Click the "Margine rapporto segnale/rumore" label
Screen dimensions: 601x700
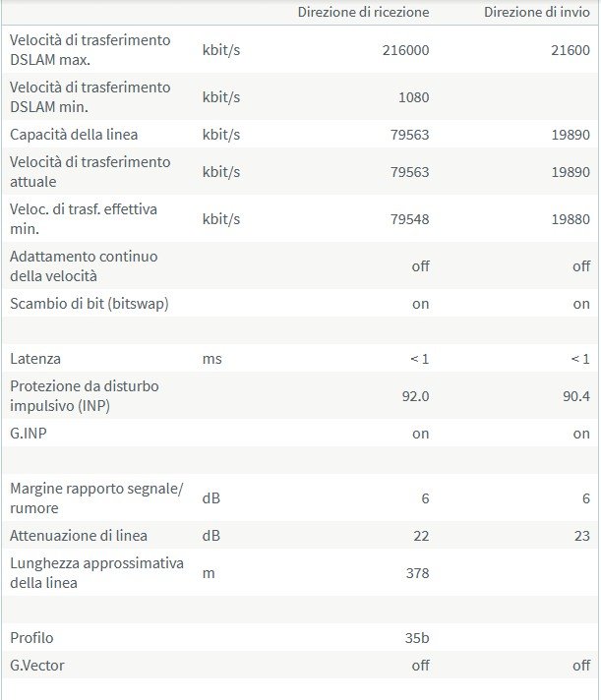pos(96,498)
